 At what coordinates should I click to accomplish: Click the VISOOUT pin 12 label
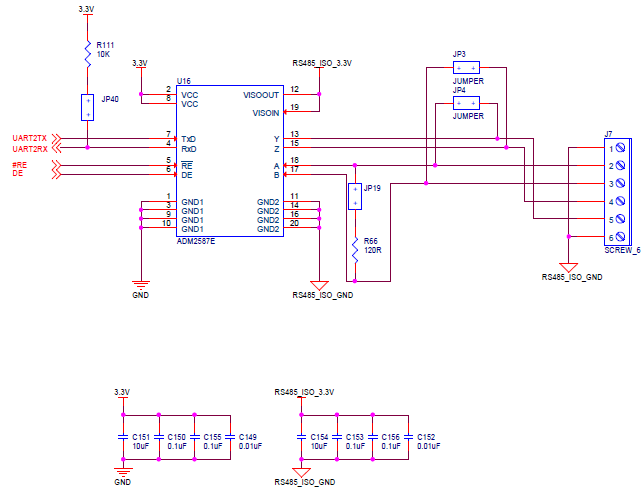[x=261, y=95]
